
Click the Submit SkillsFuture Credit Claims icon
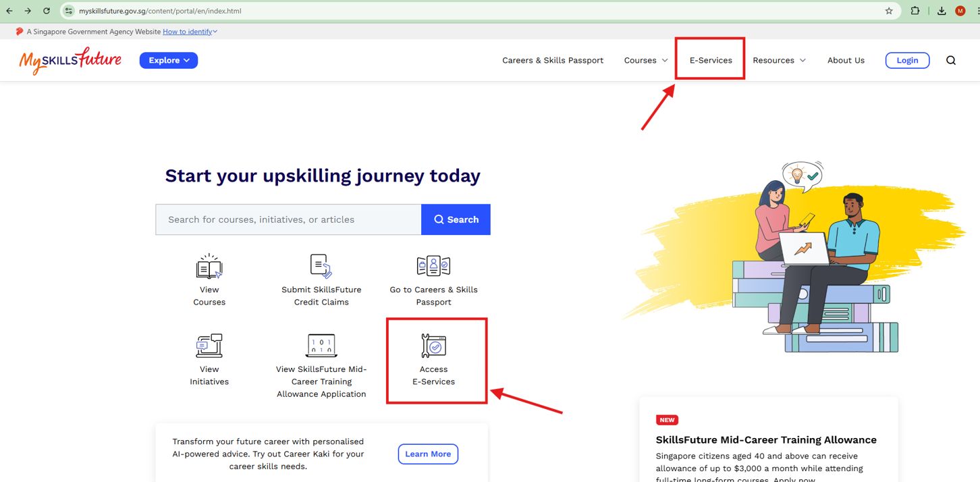(321, 267)
